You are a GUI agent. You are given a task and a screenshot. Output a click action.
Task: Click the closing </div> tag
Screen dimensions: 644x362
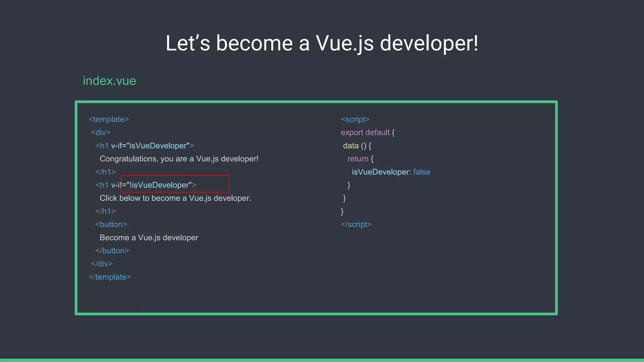point(102,264)
